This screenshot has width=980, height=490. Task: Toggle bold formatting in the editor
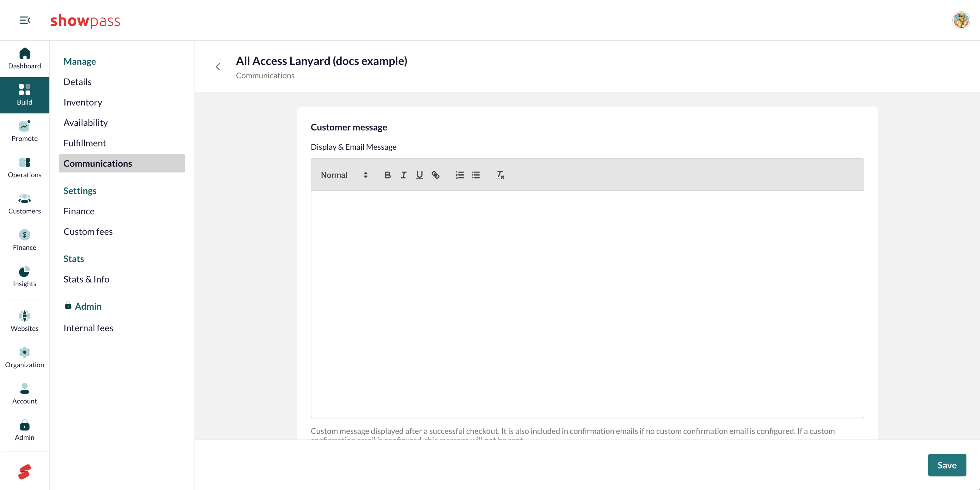click(387, 175)
